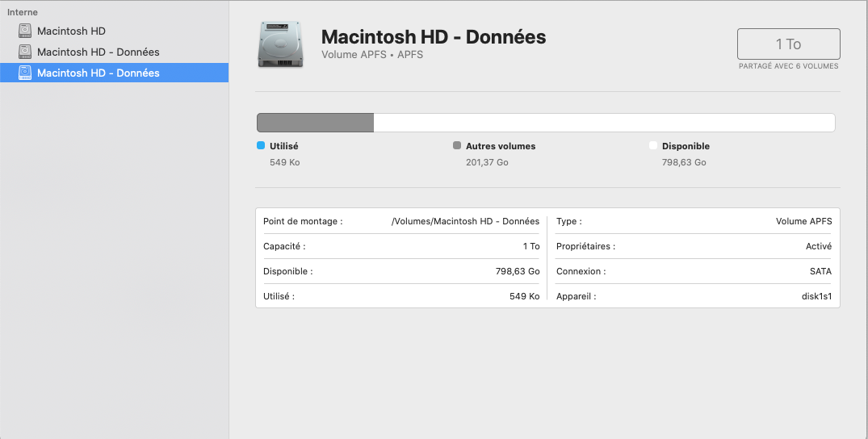The height and width of the screenshot is (439, 868).
Task: Click the Point de montage path value
Action: point(465,221)
